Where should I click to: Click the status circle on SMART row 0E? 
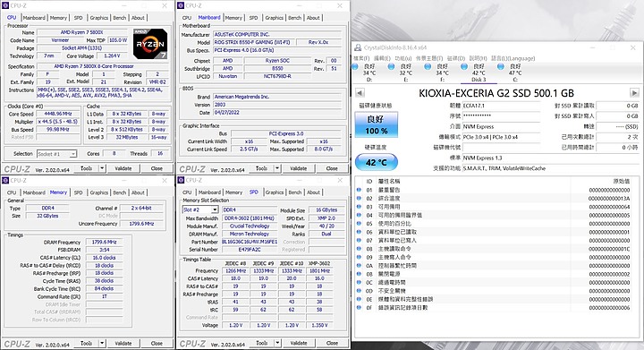click(x=359, y=299)
